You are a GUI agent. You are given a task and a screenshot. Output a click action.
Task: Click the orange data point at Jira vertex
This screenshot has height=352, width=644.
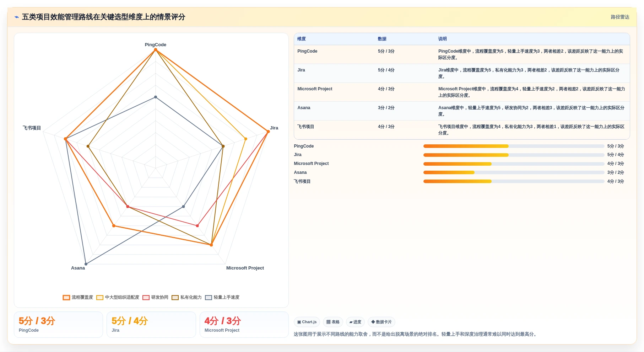(x=268, y=132)
